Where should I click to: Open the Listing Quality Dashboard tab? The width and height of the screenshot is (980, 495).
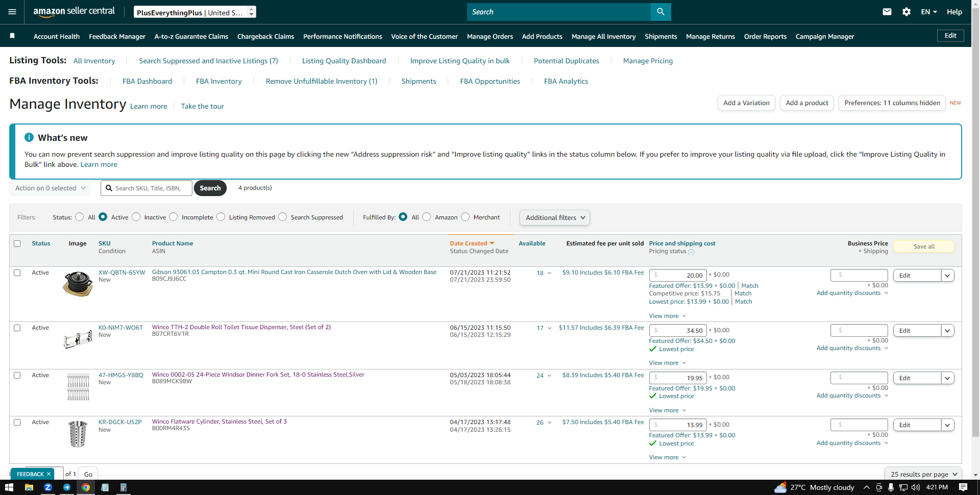click(344, 61)
